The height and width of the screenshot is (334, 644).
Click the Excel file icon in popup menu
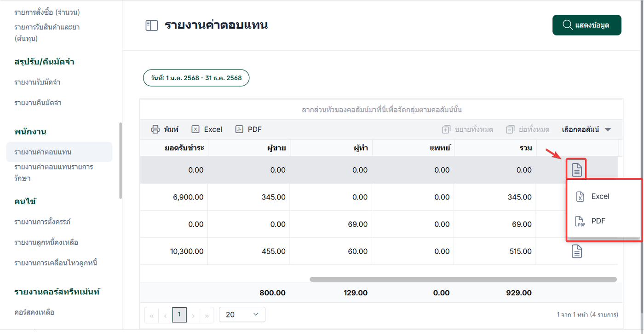coord(581,197)
